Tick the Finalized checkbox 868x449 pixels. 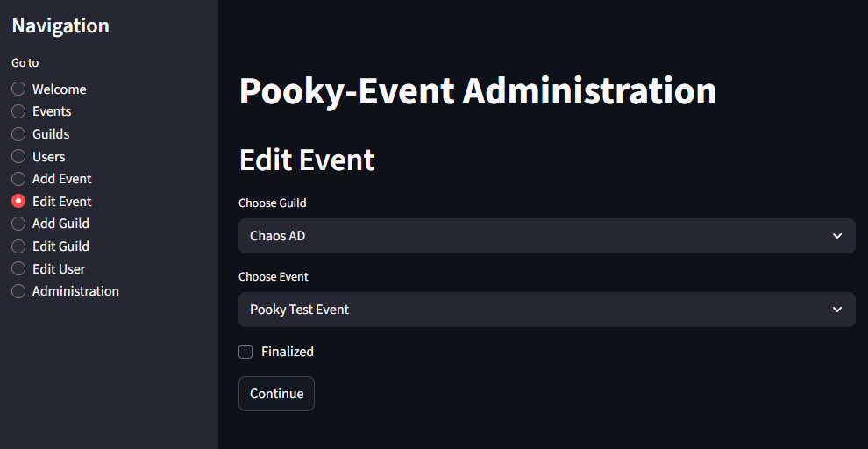[x=245, y=352]
